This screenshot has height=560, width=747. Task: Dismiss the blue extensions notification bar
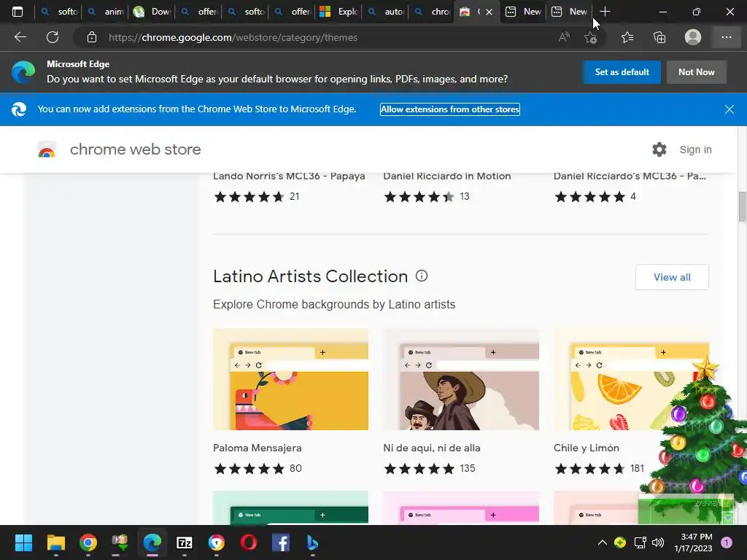[729, 109]
